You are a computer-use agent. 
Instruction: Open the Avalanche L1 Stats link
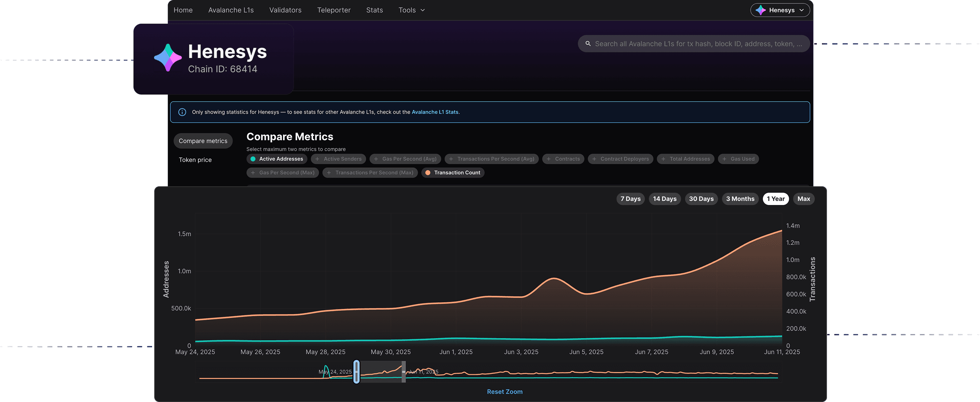click(x=435, y=112)
